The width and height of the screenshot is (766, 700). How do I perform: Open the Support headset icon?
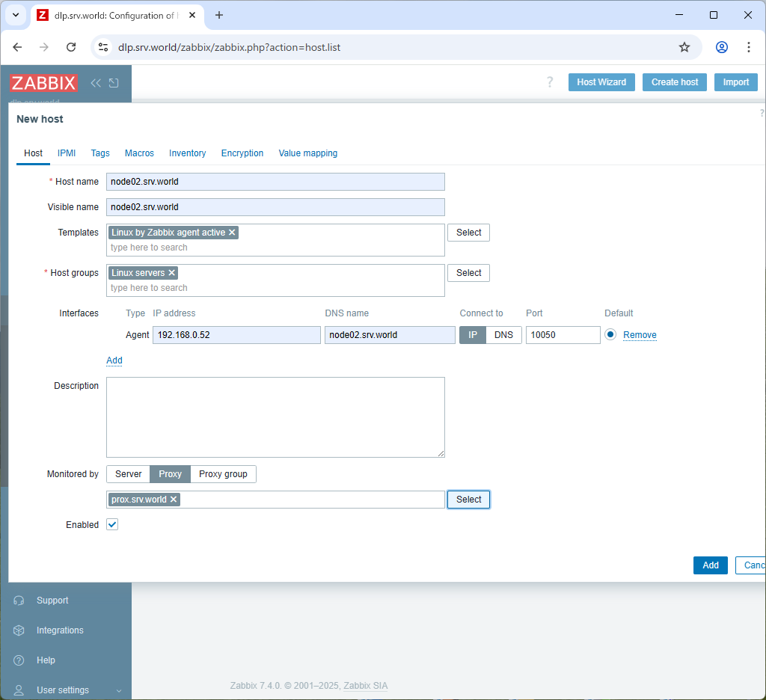tap(19, 601)
